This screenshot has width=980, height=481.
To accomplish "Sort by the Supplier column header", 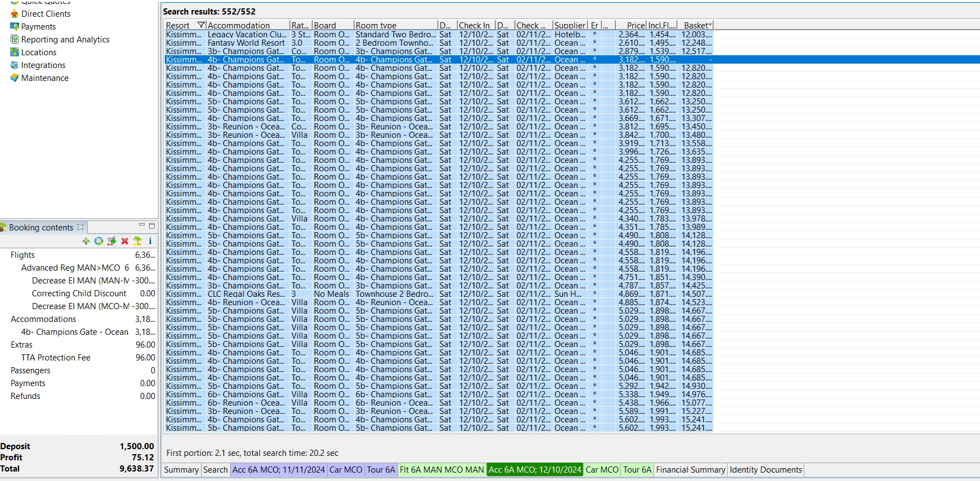I will (570, 25).
